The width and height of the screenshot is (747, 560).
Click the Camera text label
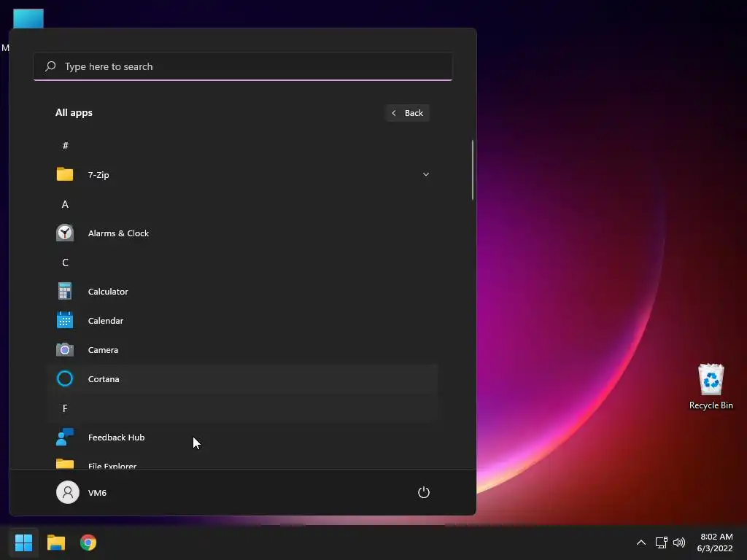pyautogui.click(x=103, y=349)
